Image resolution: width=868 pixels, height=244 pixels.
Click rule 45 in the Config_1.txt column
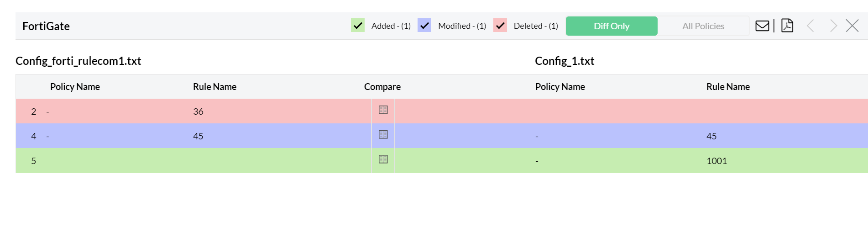(711, 136)
